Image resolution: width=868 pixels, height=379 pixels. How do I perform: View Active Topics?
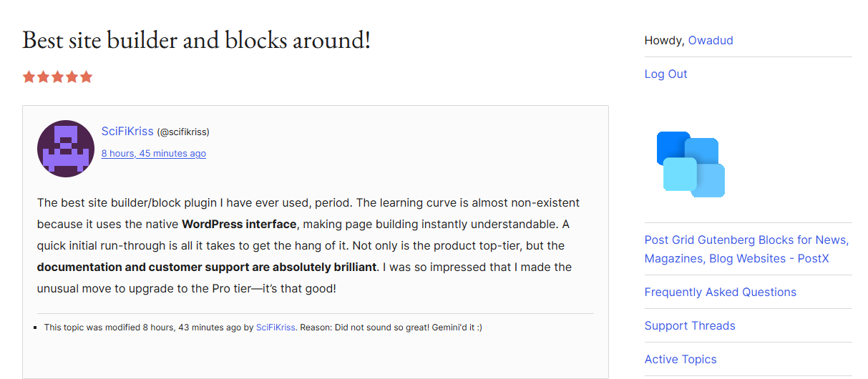tap(681, 359)
